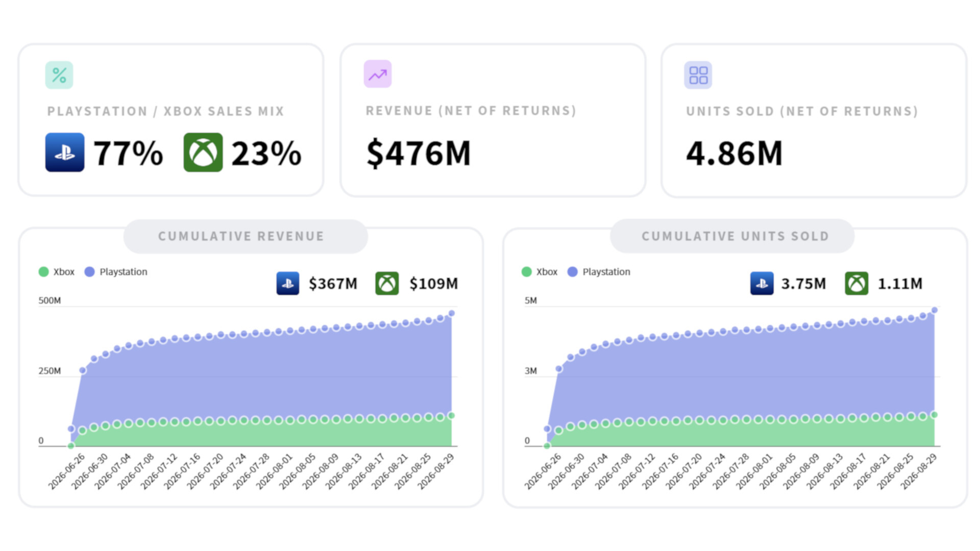The image size is (980, 551).
Task: Click the 250M y-axis label
Action: [50, 371]
